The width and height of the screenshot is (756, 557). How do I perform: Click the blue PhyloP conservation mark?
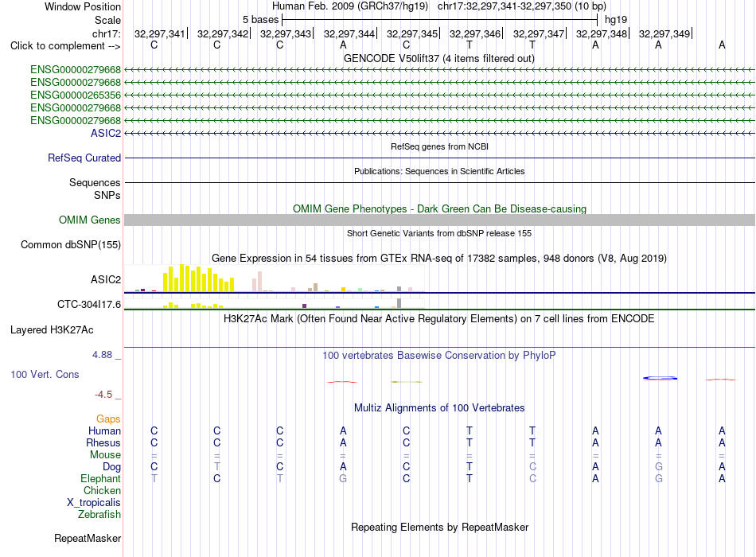[x=660, y=378]
